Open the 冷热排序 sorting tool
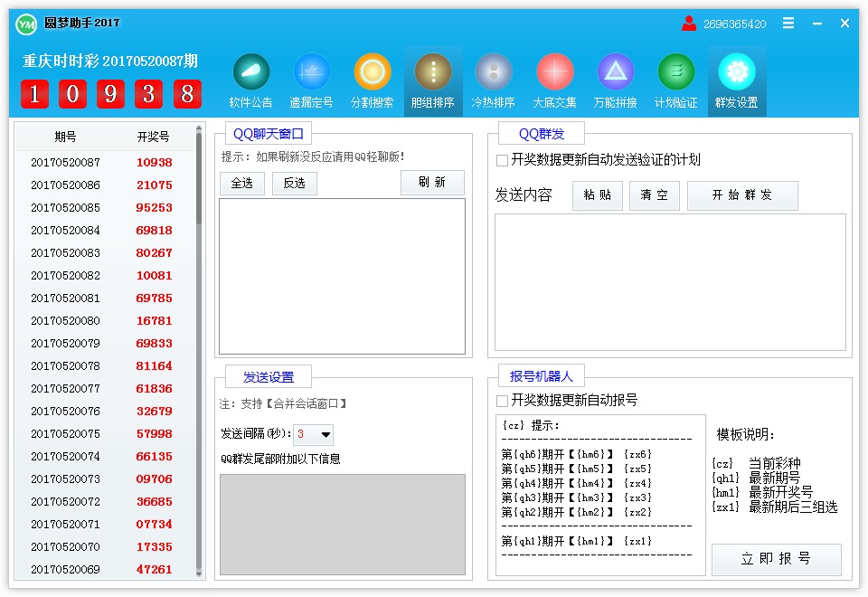The width and height of the screenshot is (868, 597). [493, 80]
